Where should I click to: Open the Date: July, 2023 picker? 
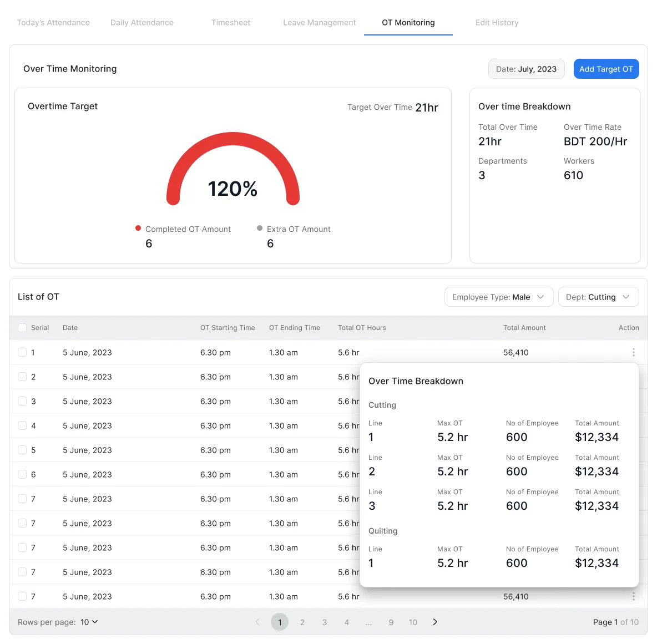(526, 69)
